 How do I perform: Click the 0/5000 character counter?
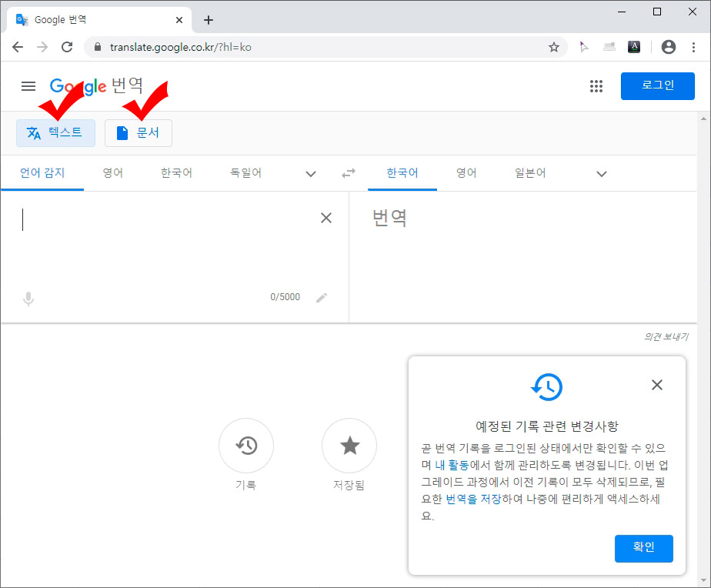285,297
